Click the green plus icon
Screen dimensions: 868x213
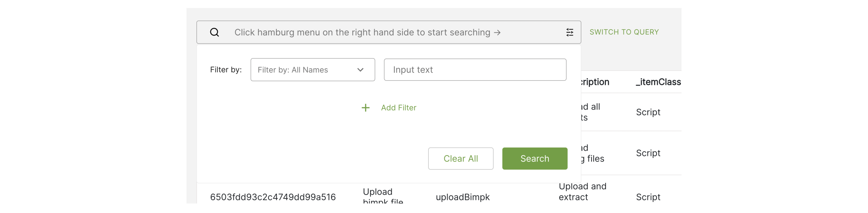tap(365, 108)
